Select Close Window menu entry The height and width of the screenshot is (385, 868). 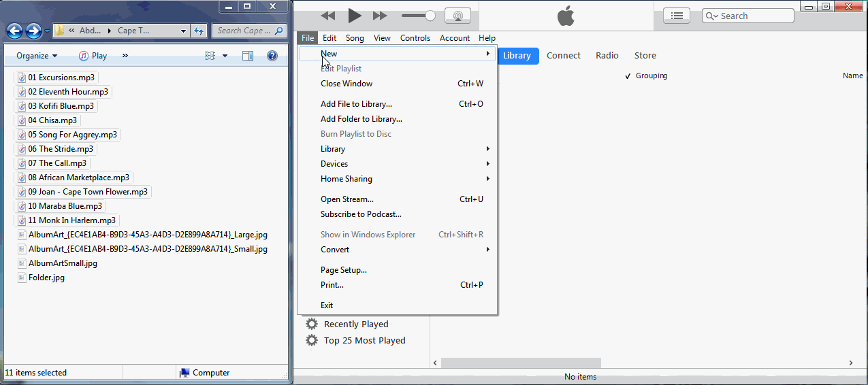398,84
